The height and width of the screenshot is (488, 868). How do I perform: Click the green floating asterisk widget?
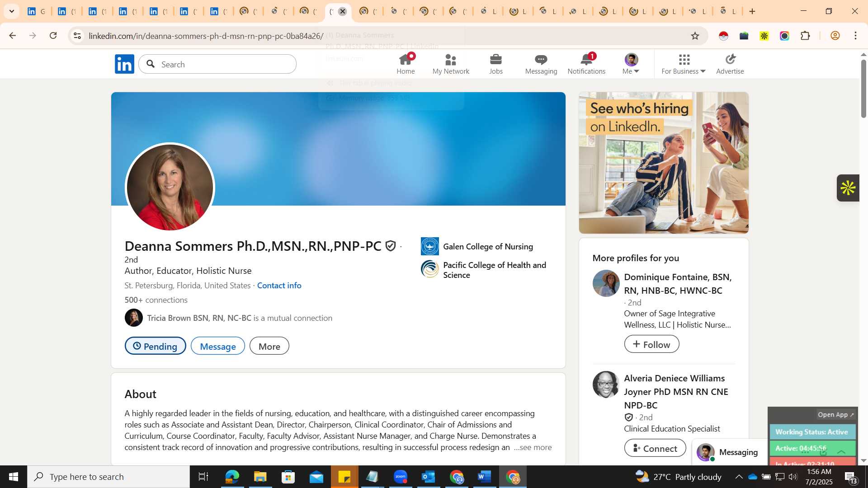(x=848, y=188)
